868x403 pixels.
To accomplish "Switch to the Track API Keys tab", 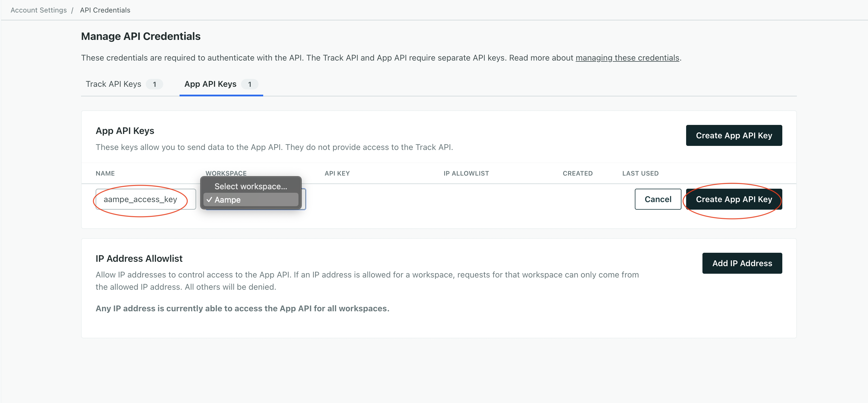I will 114,84.
